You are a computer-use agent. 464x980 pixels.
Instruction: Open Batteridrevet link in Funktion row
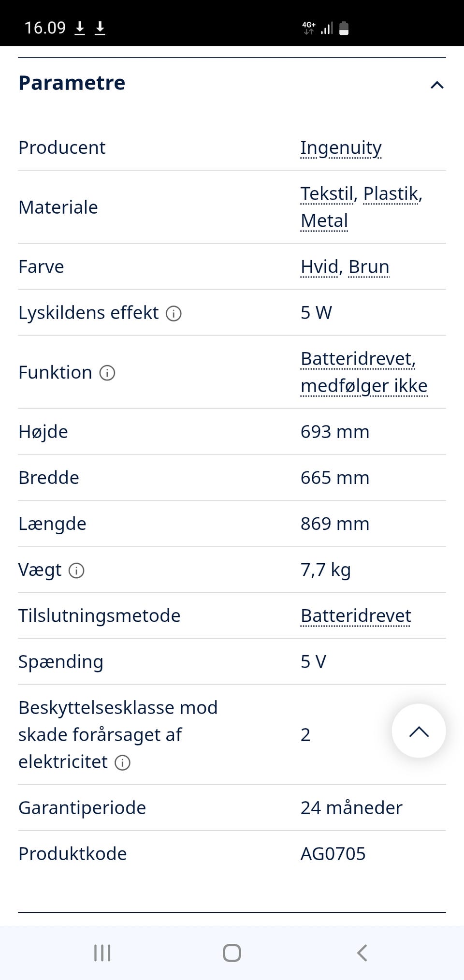click(x=357, y=359)
